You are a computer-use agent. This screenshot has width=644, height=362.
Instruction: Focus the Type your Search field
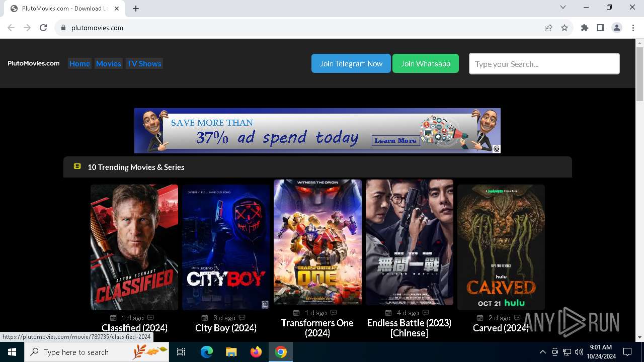(x=544, y=64)
